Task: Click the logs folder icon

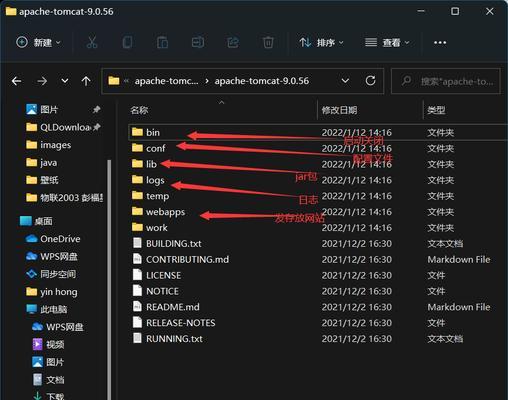Action: tap(137, 180)
